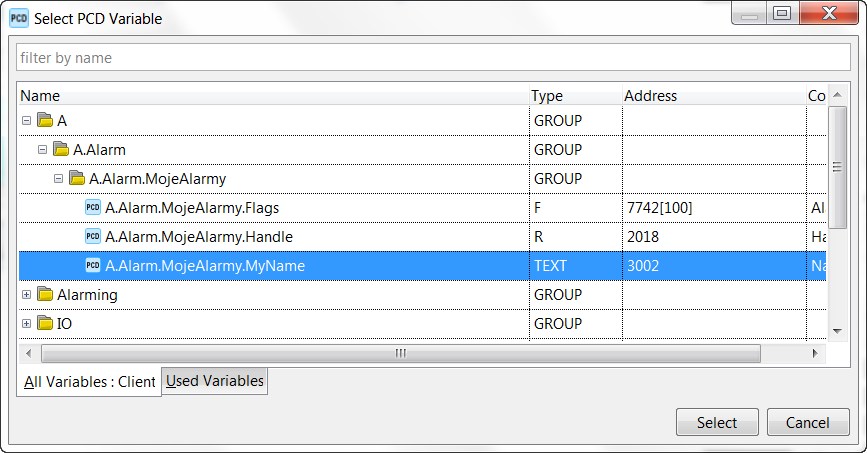Click the horizontal scrollbar thumb

coord(401,353)
